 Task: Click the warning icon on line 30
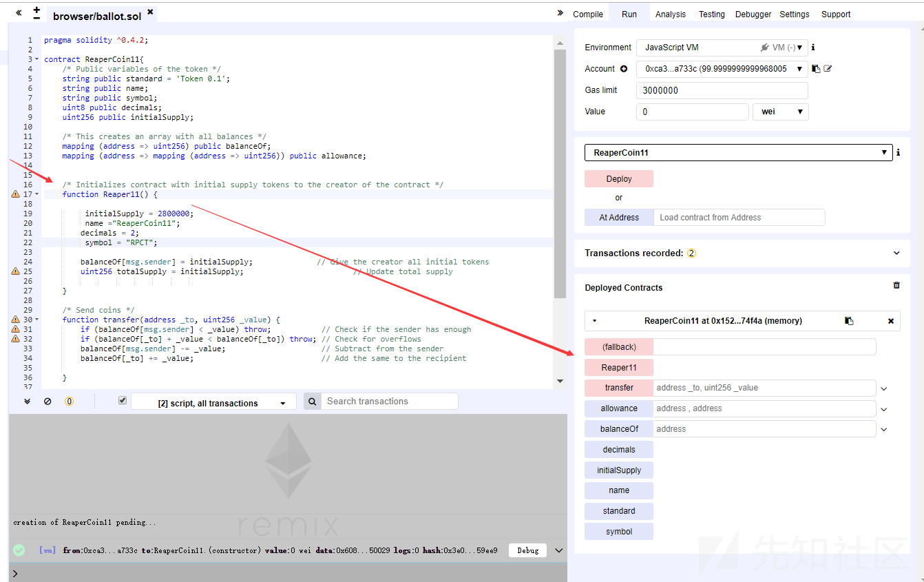tap(15, 320)
